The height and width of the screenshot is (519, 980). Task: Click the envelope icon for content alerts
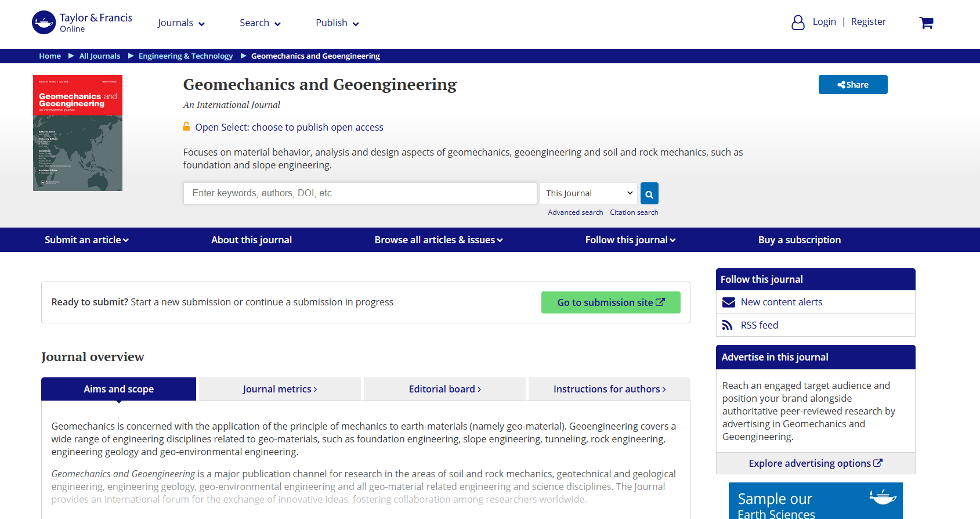click(x=728, y=302)
